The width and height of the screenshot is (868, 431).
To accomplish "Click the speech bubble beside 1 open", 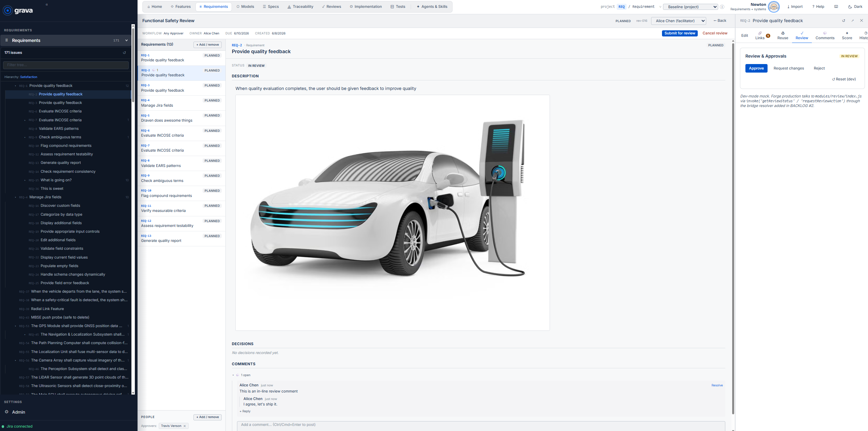I will 238,375.
